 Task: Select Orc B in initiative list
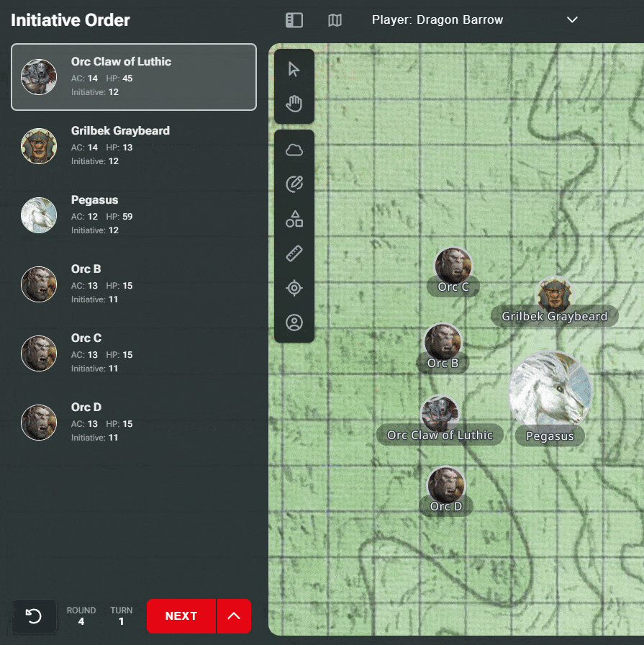(134, 284)
